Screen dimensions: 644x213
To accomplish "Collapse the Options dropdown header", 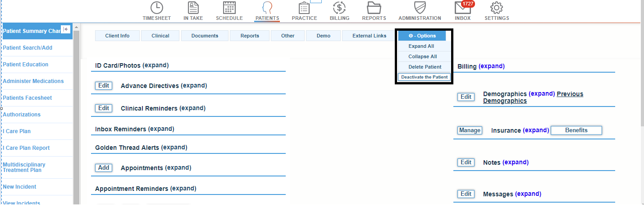I will point(422,36).
